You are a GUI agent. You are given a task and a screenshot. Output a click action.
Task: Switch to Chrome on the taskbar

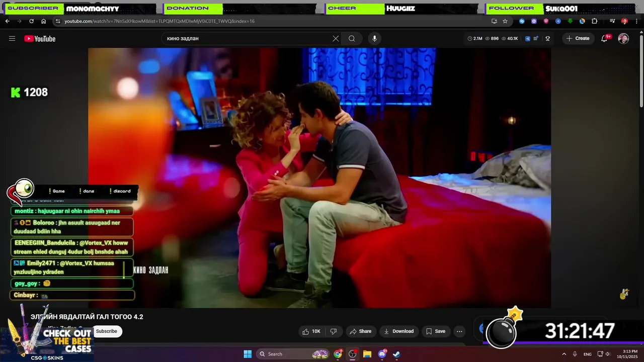pyautogui.click(x=338, y=354)
